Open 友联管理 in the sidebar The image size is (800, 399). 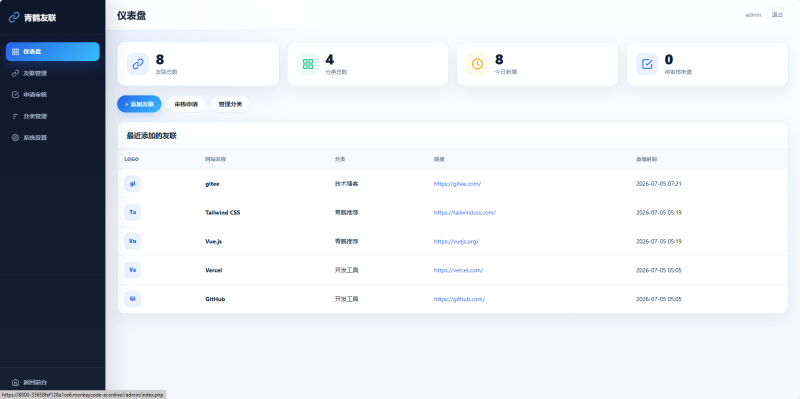[x=53, y=73]
